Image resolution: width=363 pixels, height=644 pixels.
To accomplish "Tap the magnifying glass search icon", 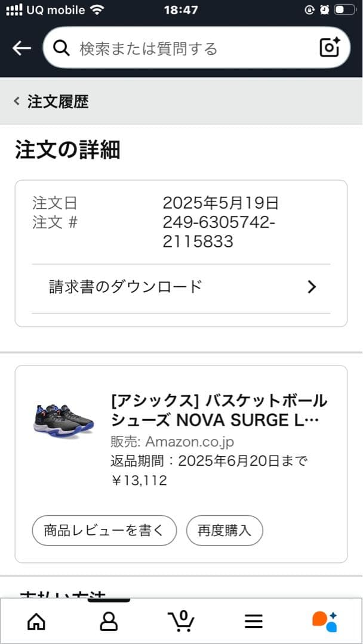I will tap(61, 48).
